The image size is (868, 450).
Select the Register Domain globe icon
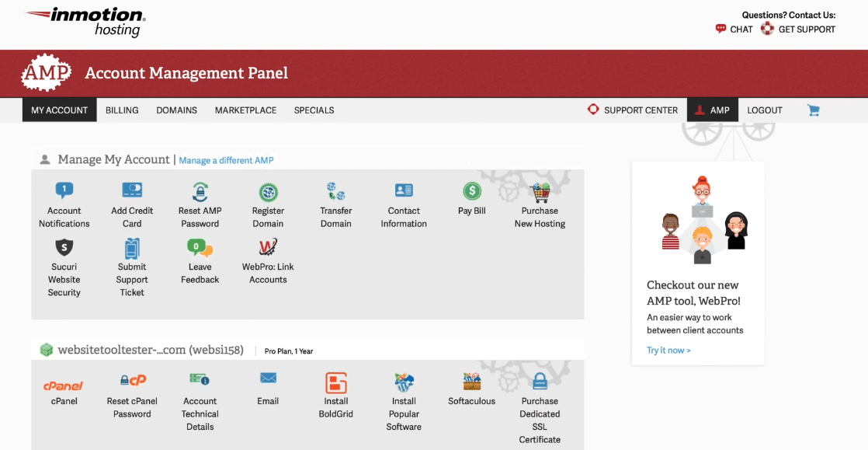(x=268, y=192)
